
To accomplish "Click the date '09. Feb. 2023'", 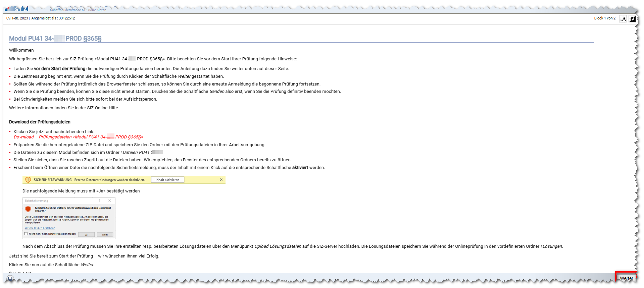I will [17, 18].
